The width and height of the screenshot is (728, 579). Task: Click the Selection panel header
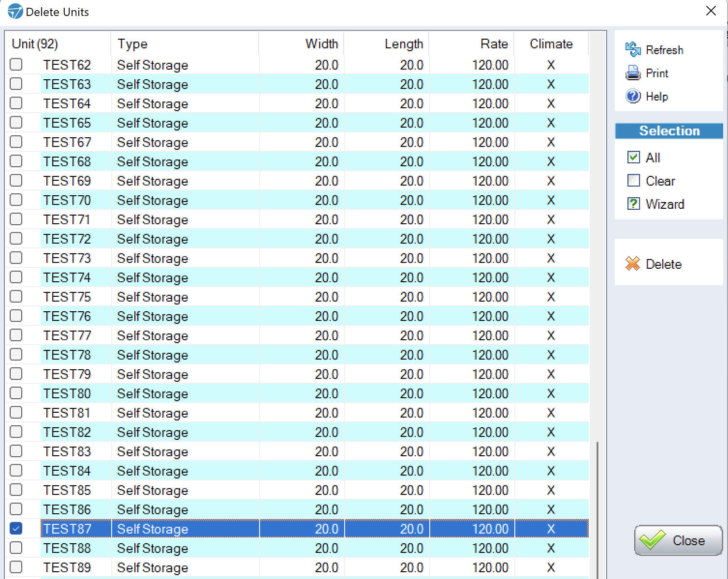click(x=670, y=131)
